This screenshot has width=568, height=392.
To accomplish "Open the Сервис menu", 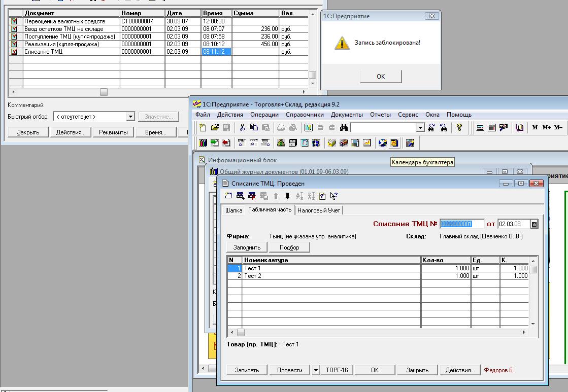I will coord(408,115).
